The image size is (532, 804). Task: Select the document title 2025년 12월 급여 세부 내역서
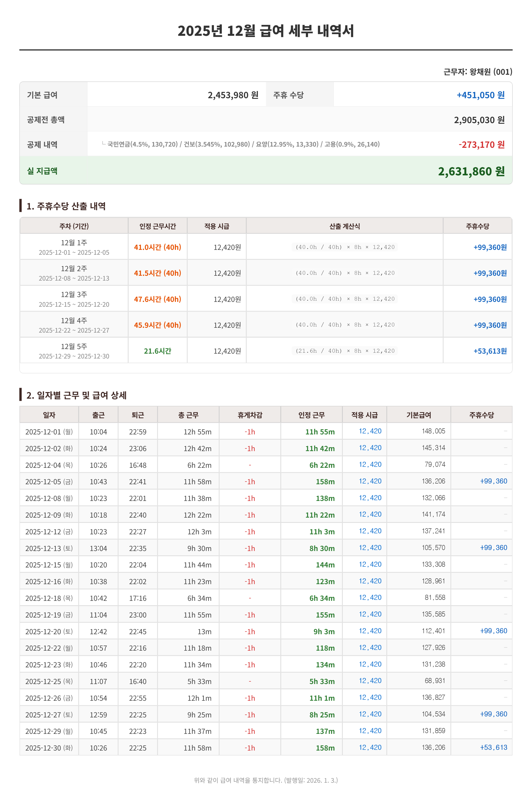[x=266, y=31]
